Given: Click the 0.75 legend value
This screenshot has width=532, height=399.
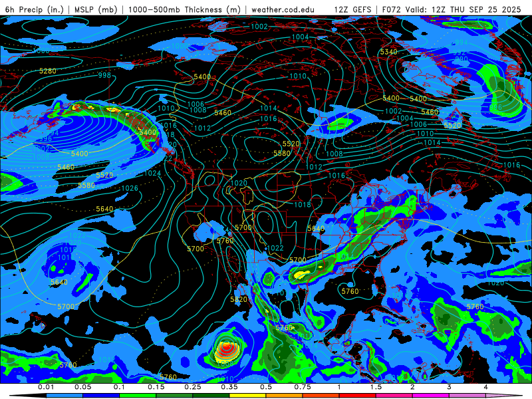Looking at the screenshot, I should pos(303,387).
